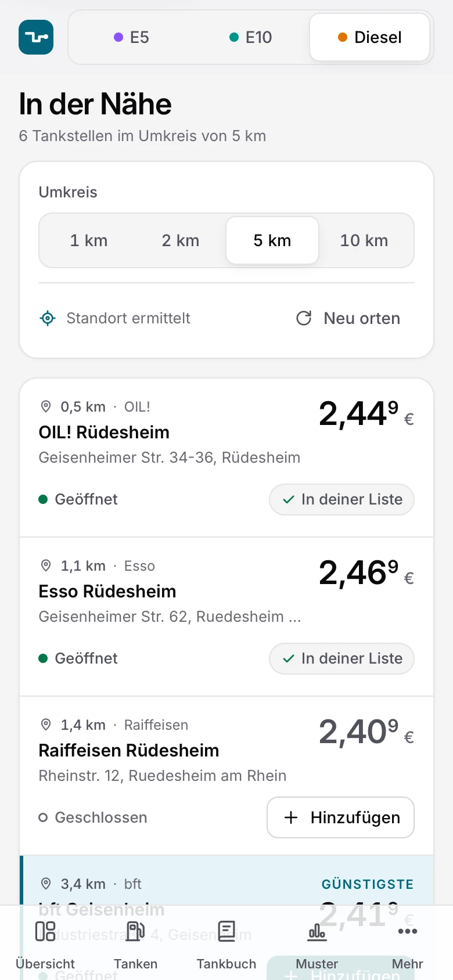Open Übersicht dashboard icon
This screenshot has height=980, width=453.
[x=45, y=931]
